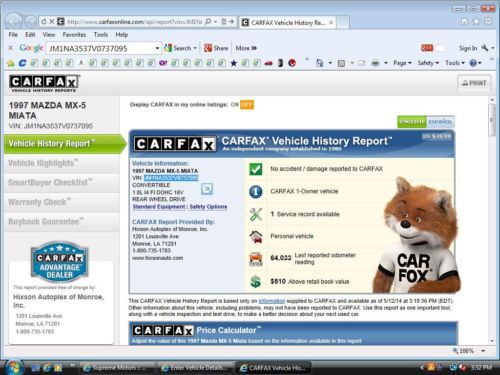Click the Go arrow in address bar

(231, 22)
